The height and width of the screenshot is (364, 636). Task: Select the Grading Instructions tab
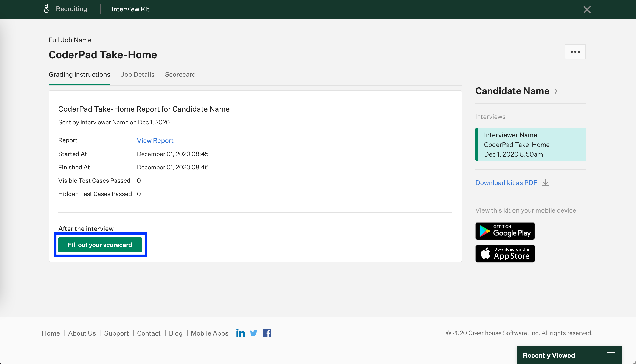click(79, 75)
